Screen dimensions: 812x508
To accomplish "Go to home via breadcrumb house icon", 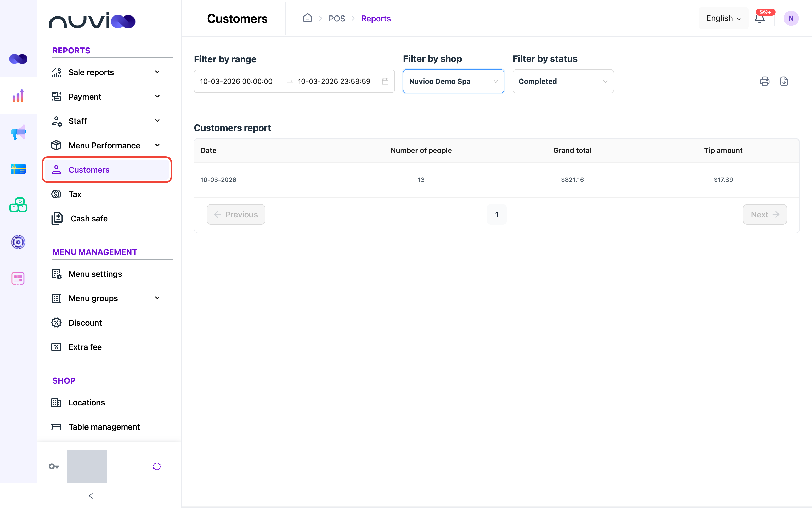I will click(307, 18).
